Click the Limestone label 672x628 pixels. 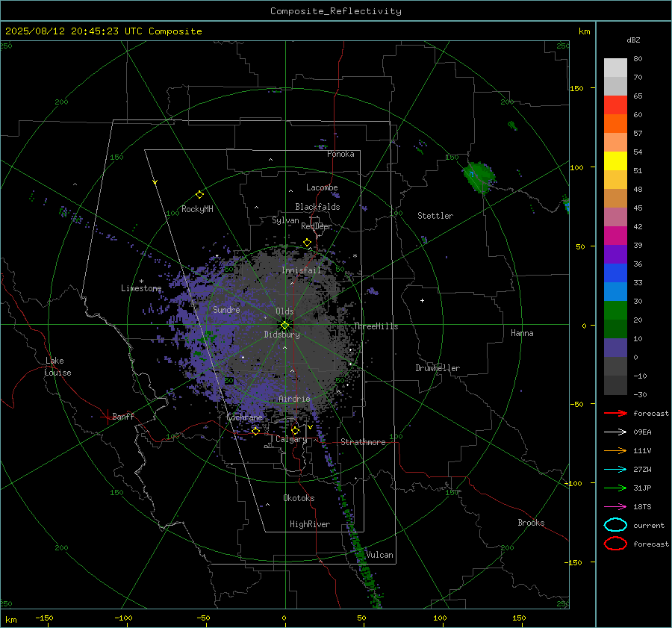pyautogui.click(x=141, y=288)
